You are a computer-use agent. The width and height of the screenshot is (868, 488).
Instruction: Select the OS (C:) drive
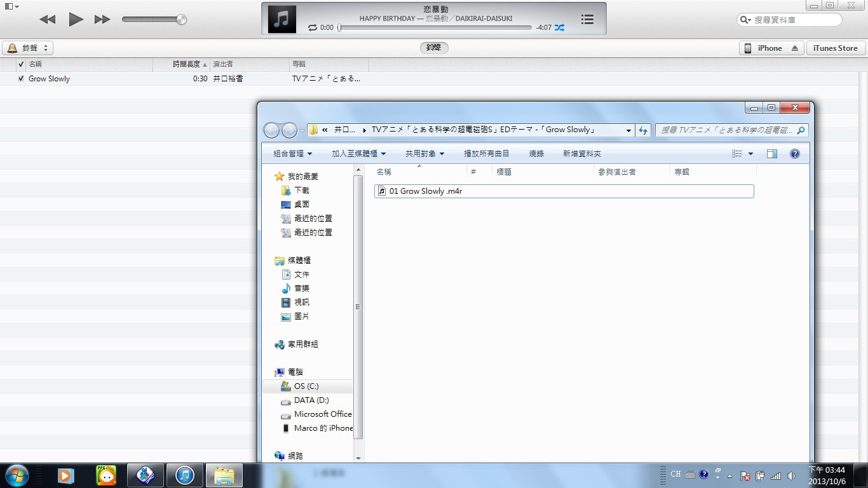307,386
